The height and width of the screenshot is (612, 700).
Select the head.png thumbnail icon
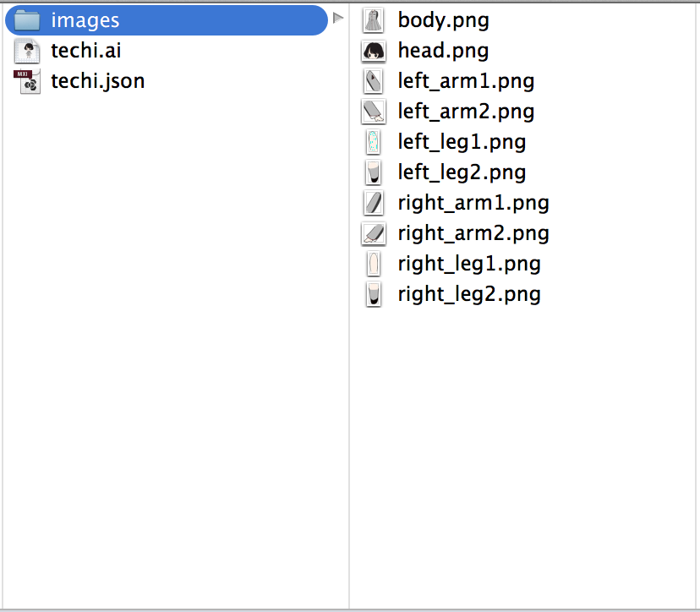(x=373, y=51)
